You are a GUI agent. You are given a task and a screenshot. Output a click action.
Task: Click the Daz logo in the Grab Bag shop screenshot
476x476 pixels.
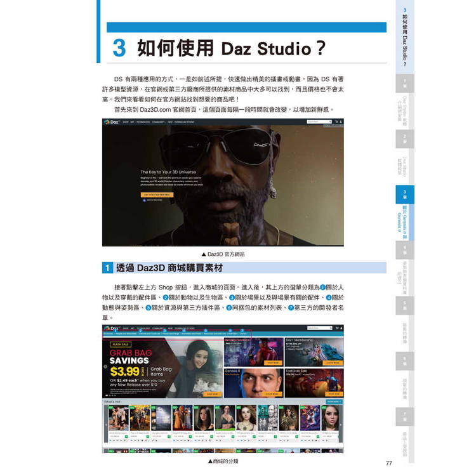[x=112, y=328]
